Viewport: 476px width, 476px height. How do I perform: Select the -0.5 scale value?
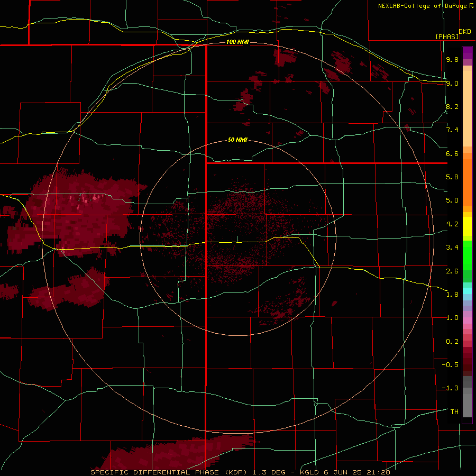pos(450,365)
